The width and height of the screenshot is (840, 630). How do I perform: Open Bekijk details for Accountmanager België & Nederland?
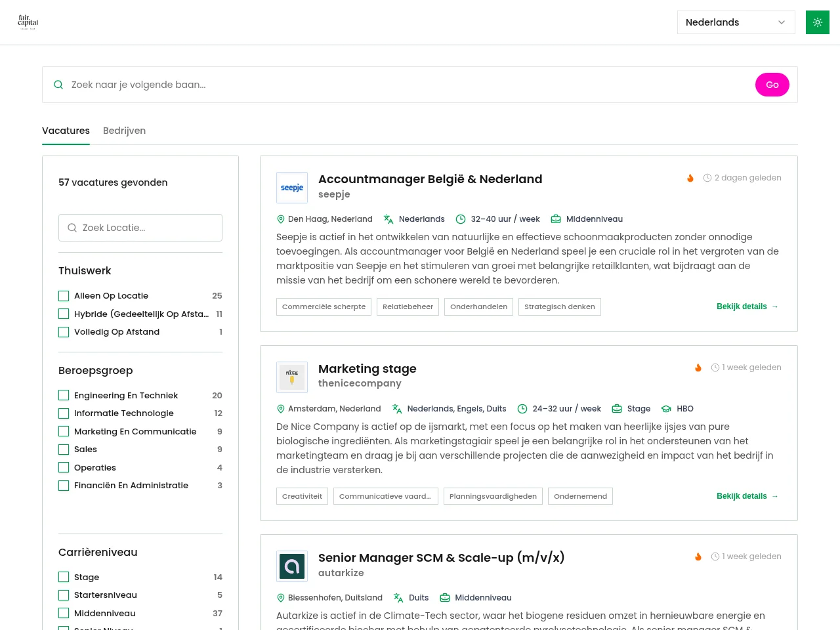click(x=747, y=306)
